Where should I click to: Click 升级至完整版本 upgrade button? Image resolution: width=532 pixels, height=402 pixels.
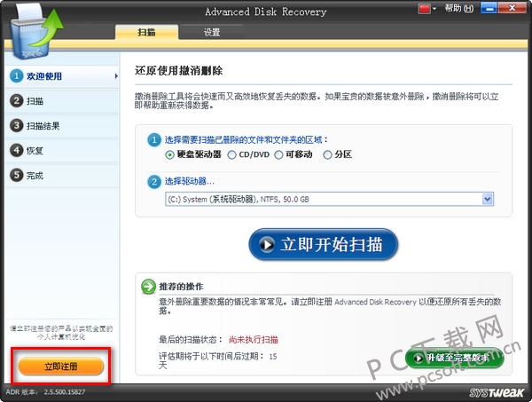coord(454,358)
